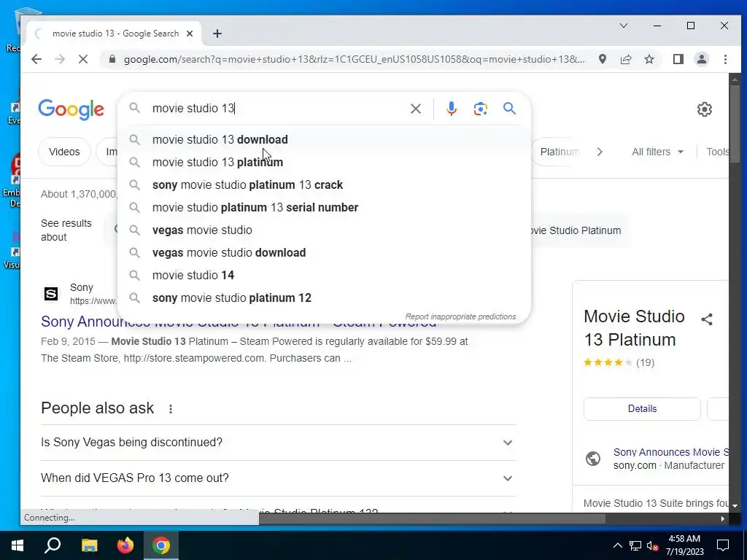Click the Chrome address bar URL
Screen dimensions: 747x560
pos(354,59)
